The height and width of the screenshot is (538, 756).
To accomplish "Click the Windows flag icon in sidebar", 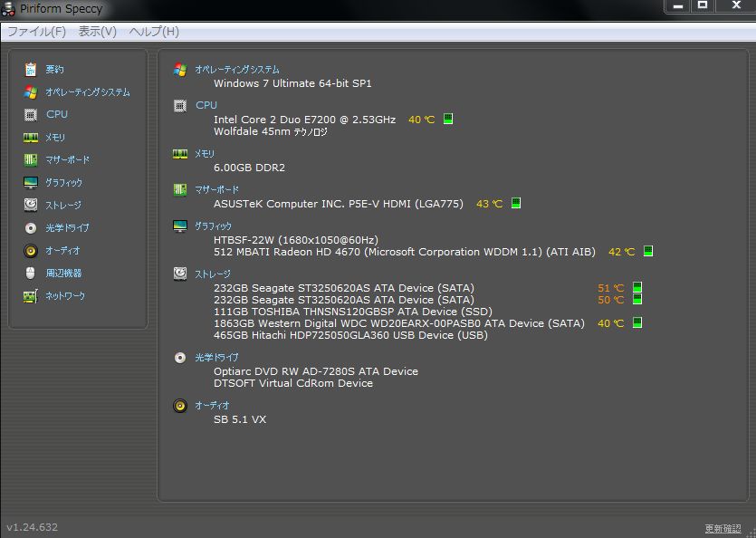I will click(x=31, y=92).
